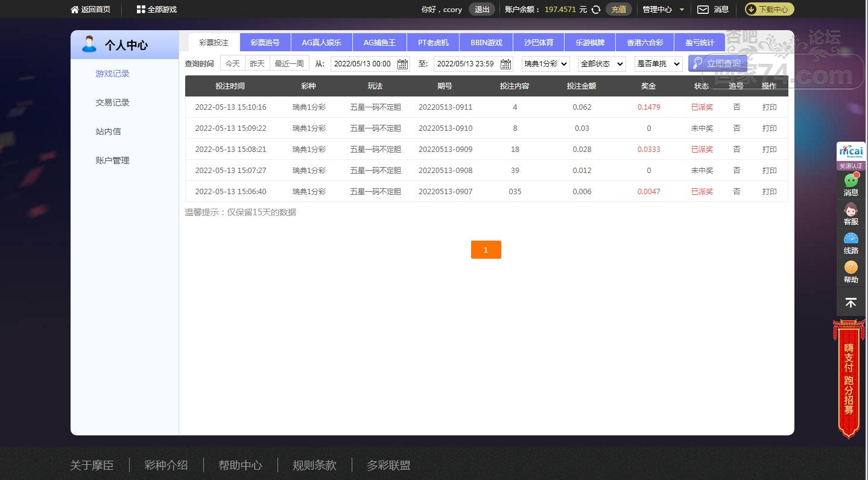Select 交易记录 in the sidebar
Image resolution: width=868 pixels, height=480 pixels.
point(112,103)
